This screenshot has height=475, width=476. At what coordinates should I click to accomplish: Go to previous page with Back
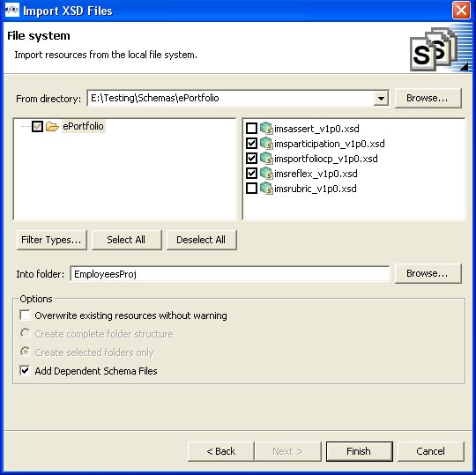coord(221,451)
